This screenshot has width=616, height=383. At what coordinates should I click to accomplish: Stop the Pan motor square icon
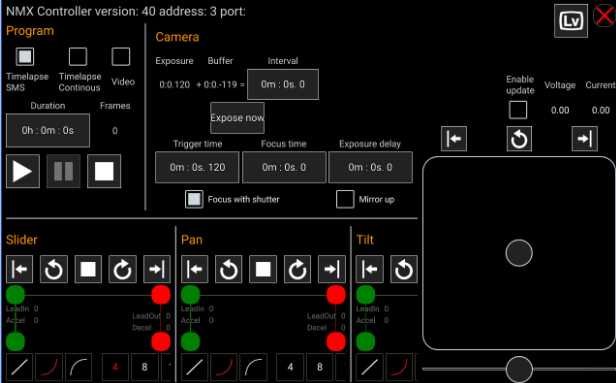point(263,269)
